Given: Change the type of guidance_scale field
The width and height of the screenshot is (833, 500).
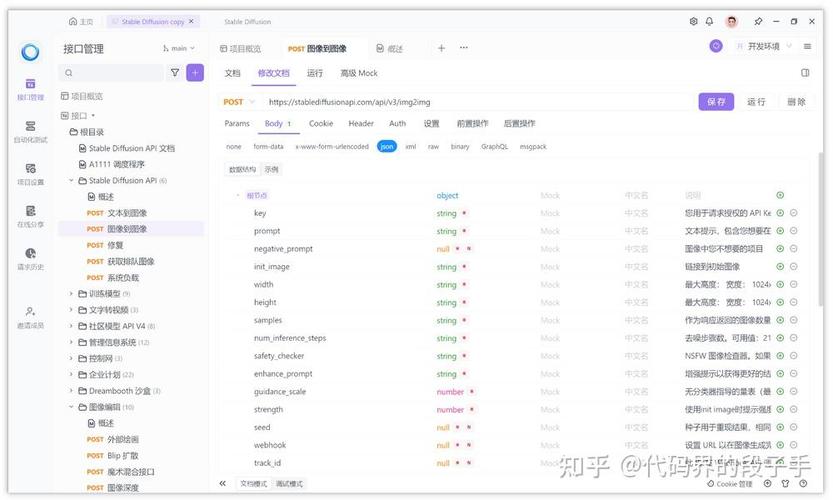Looking at the screenshot, I should tap(450, 392).
